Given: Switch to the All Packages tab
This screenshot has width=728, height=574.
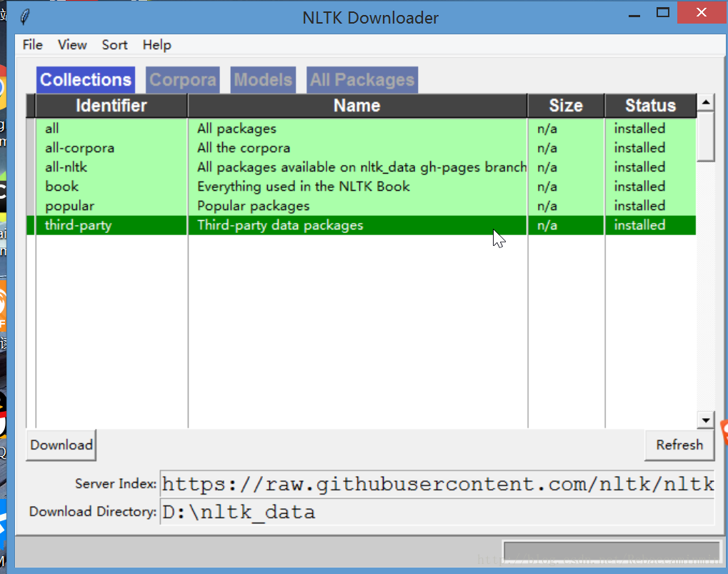Looking at the screenshot, I should pos(362,80).
